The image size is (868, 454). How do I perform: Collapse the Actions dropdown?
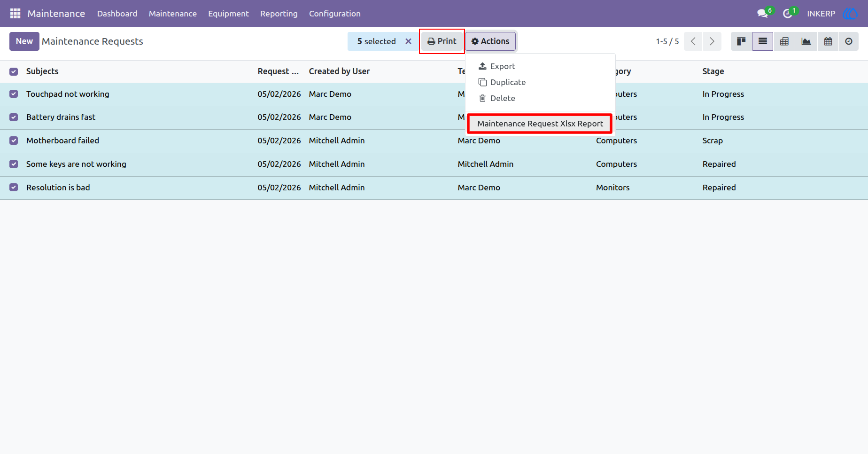pos(490,41)
